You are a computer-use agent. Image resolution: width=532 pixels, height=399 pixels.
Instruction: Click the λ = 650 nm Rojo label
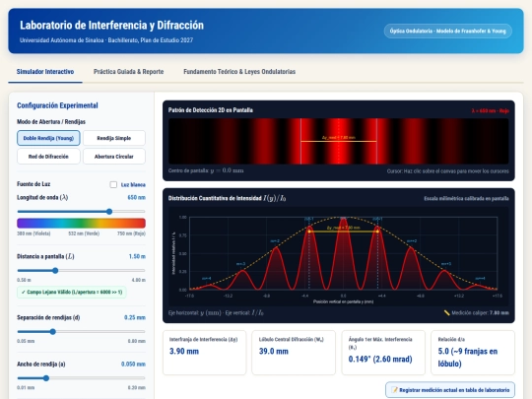coord(490,110)
